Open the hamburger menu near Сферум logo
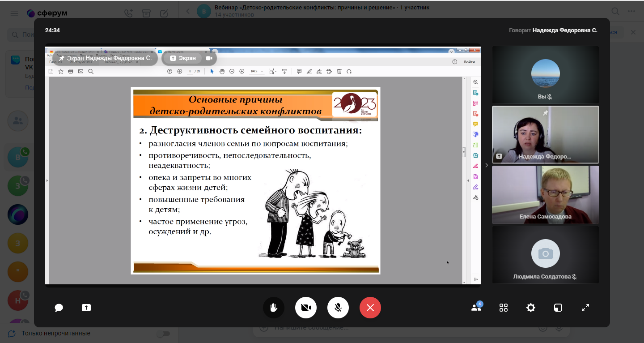The width and height of the screenshot is (644, 343). click(x=14, y=13)
